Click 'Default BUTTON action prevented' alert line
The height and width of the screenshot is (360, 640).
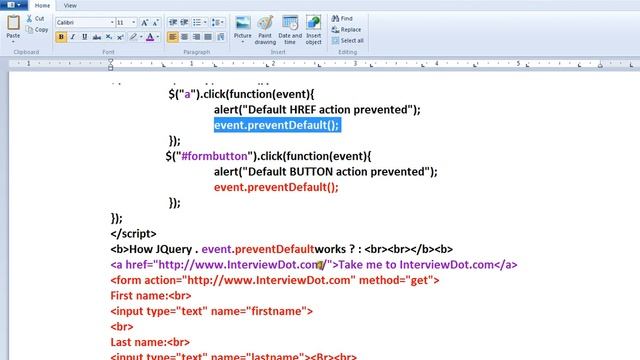point(326,171)
